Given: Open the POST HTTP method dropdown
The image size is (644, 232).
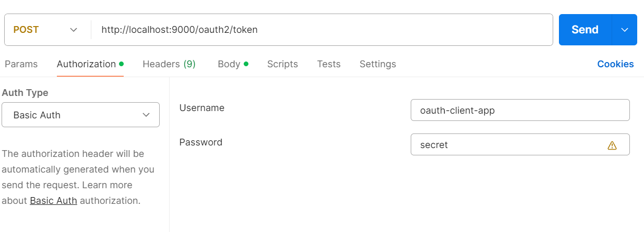Looking at the screenshot, I should (x=46, y=30).
